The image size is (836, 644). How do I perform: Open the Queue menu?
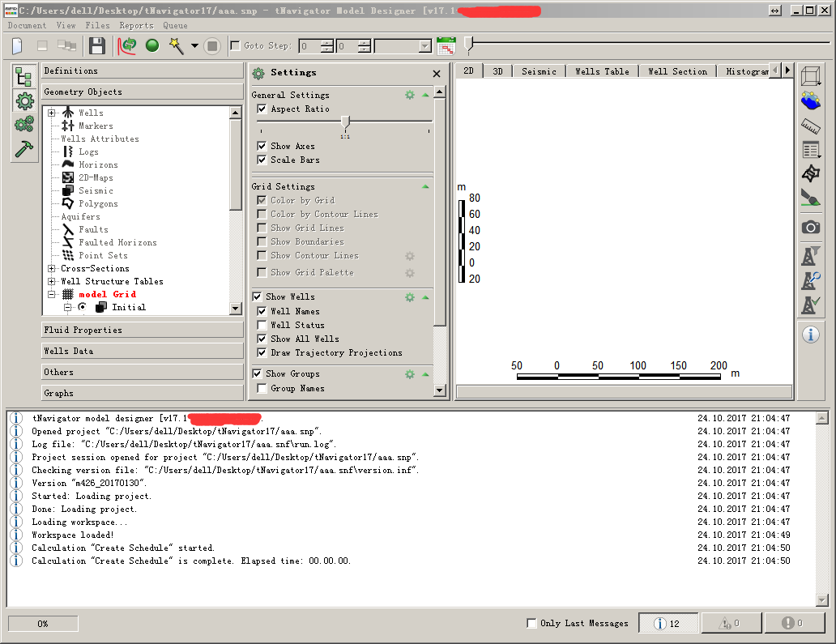(176, 26)
